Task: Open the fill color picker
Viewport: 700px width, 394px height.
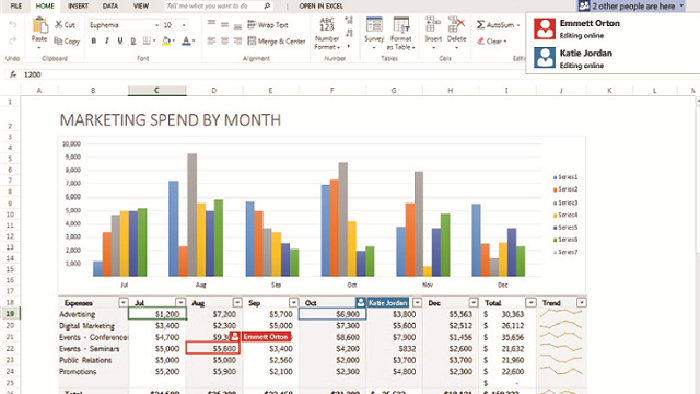Action: tap(168, 41)
